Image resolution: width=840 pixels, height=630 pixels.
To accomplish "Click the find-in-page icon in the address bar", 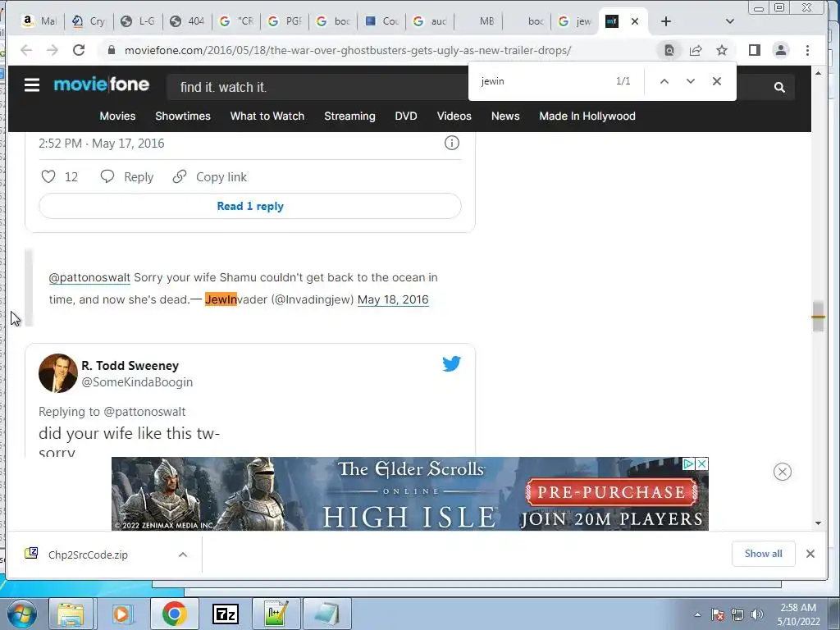I will [x=669, y=50].
